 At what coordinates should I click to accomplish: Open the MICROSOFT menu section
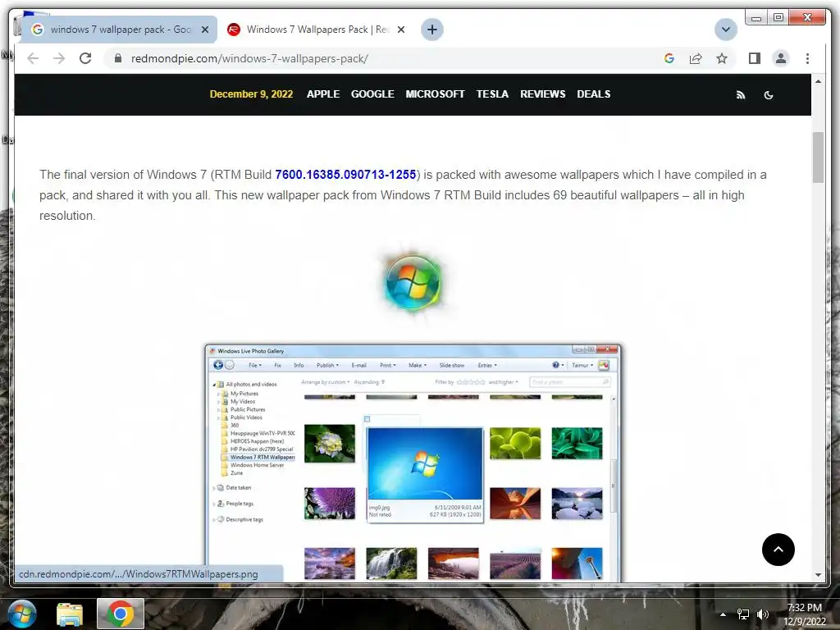pos(435,94)
